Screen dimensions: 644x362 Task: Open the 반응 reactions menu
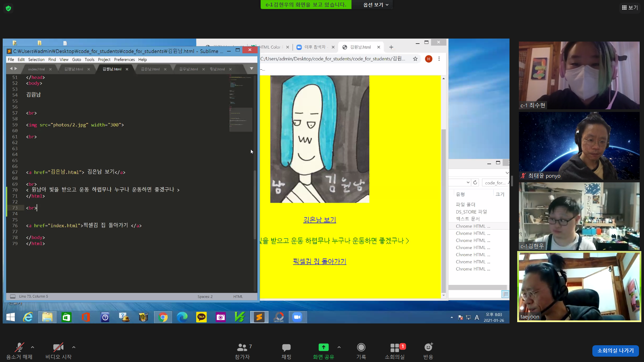(x=428, y=351)
